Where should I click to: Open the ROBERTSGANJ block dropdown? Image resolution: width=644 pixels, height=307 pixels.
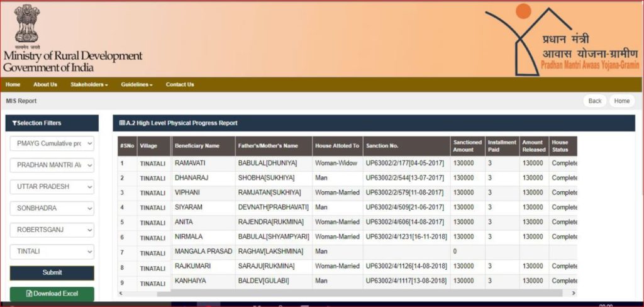click(52, 230)
